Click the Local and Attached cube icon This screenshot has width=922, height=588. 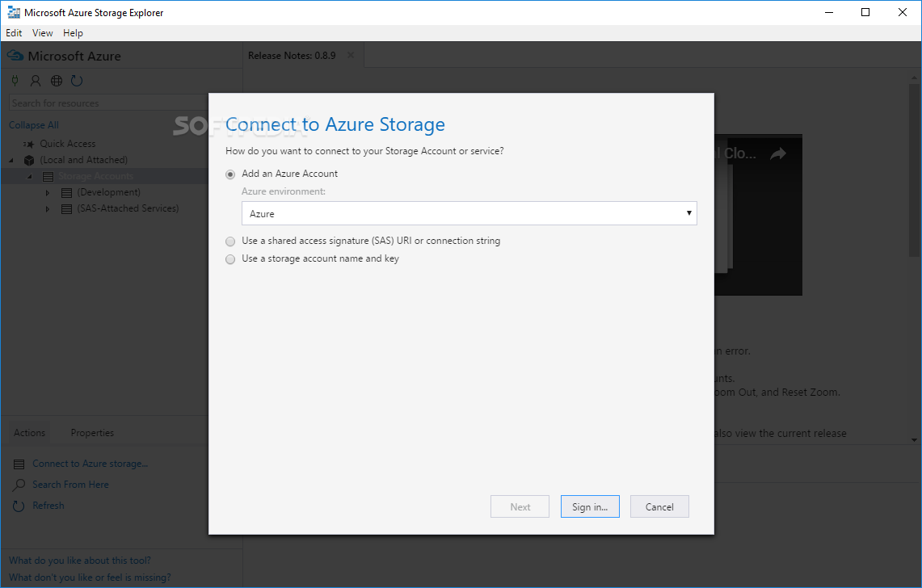pos(29,160)
